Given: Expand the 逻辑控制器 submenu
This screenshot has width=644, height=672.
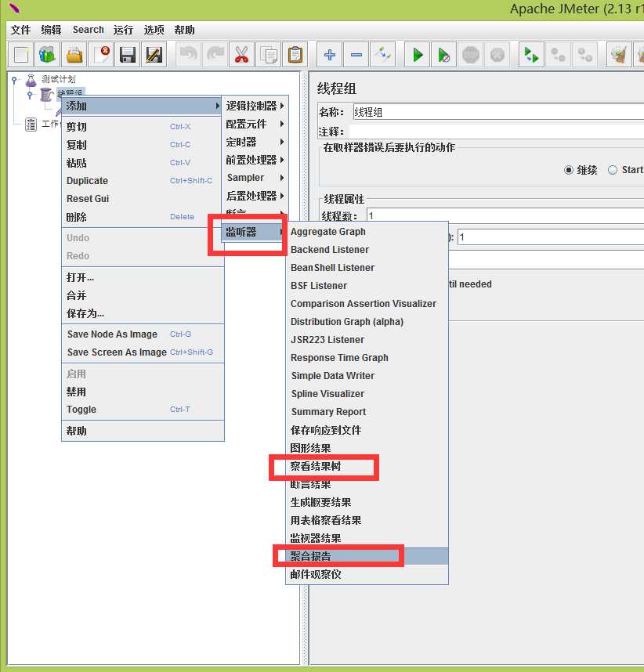Looking at the screenshot, I should [255, 106].
